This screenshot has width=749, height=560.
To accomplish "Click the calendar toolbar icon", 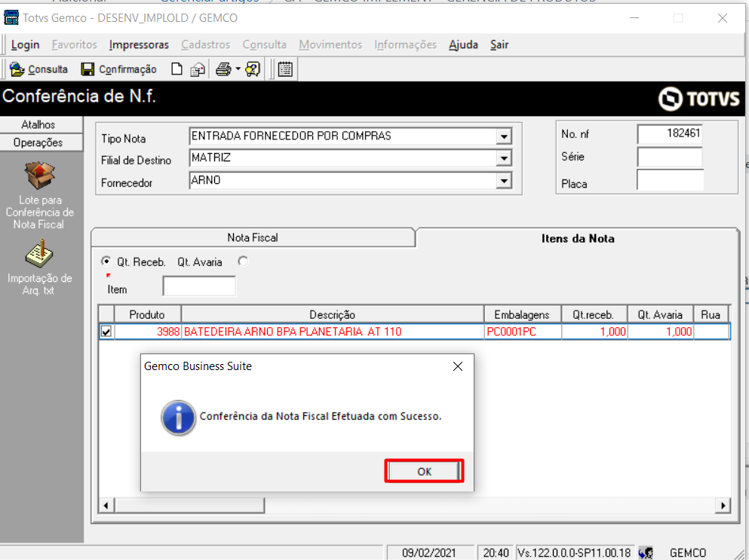I will pos(285,69).
